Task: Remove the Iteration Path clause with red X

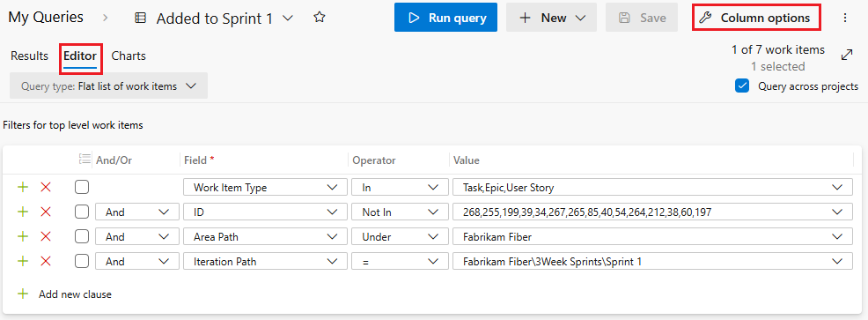Action: coord(46,261)
